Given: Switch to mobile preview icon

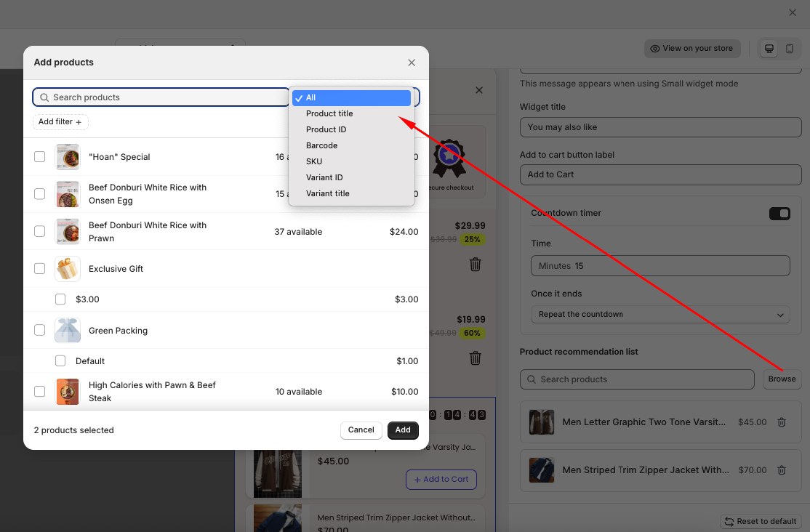Looking at the screenshot, I should pyautogui.click(x=790, y=49).
